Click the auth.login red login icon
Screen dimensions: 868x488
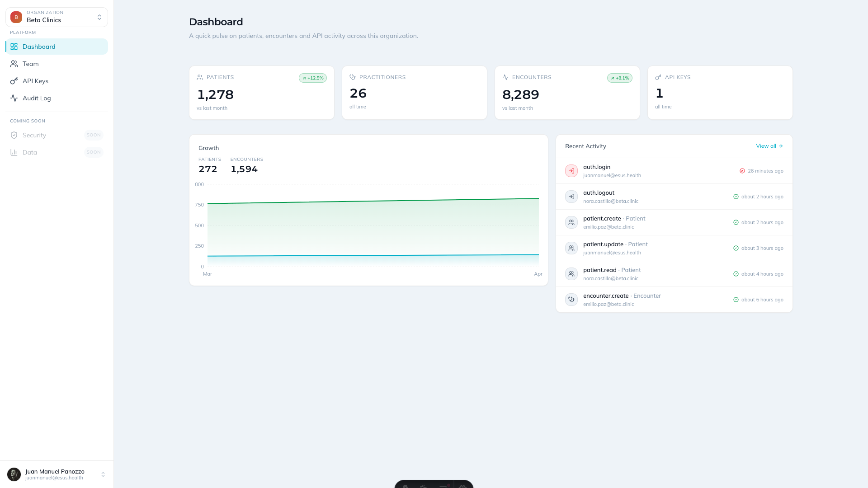pos(571,171)
